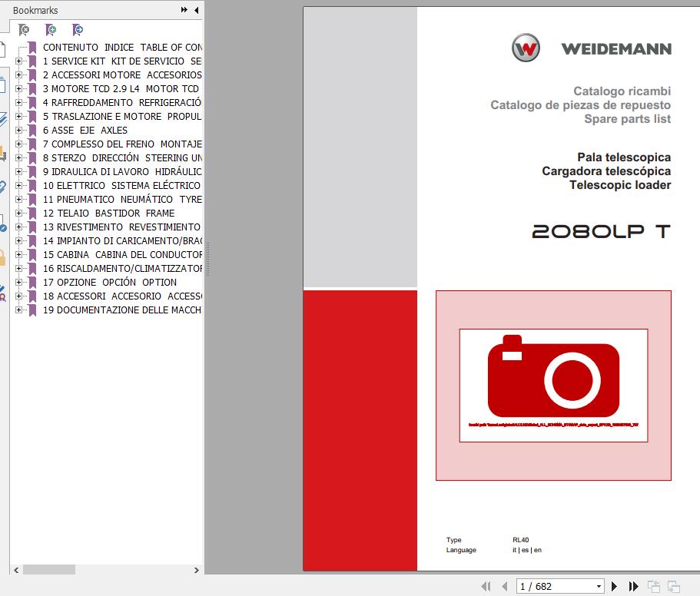The image size is (700, 596).
Task: Expand bookmark 3 MOTORE TCD 2.9 L4
Action: (18, 89)
